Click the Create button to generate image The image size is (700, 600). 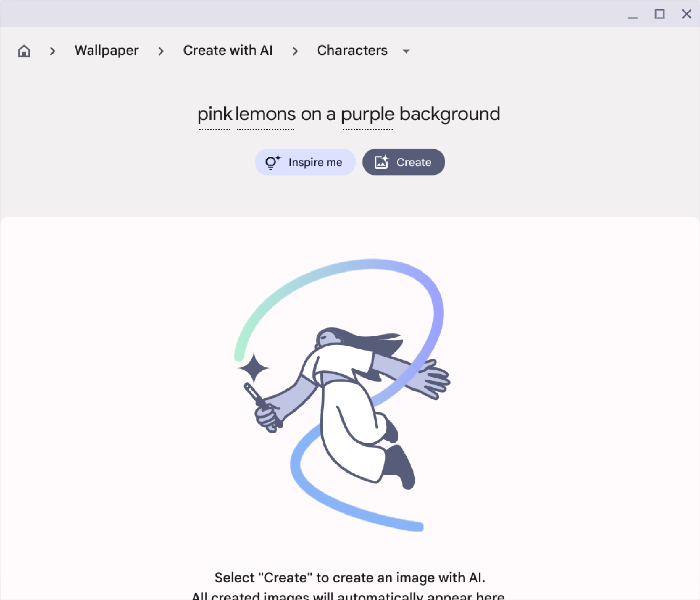[403, 162]
